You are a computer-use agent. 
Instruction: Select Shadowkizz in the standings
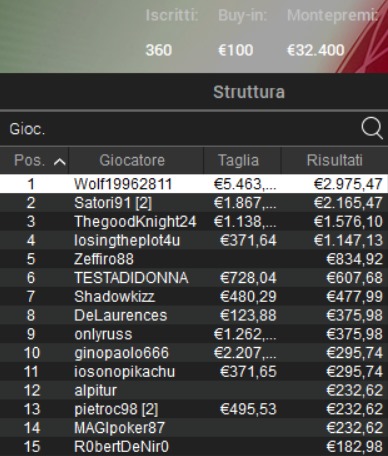[194, 296]
